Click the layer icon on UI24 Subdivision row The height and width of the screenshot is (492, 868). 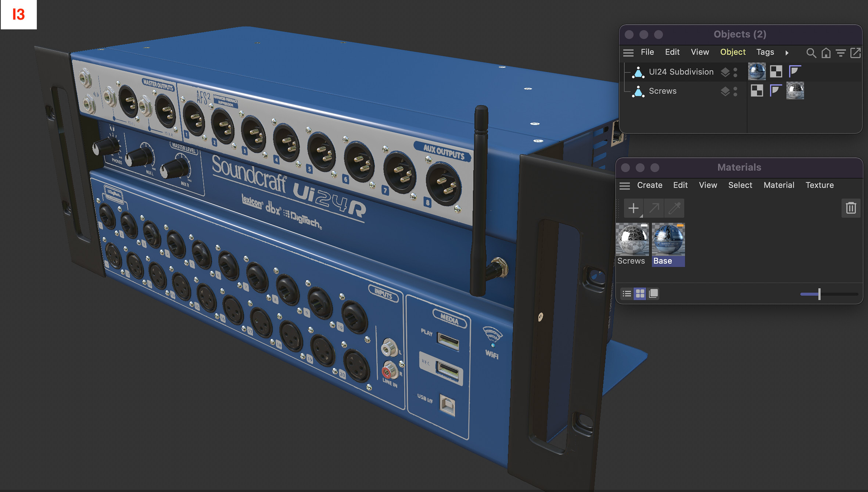coord(725,72)
